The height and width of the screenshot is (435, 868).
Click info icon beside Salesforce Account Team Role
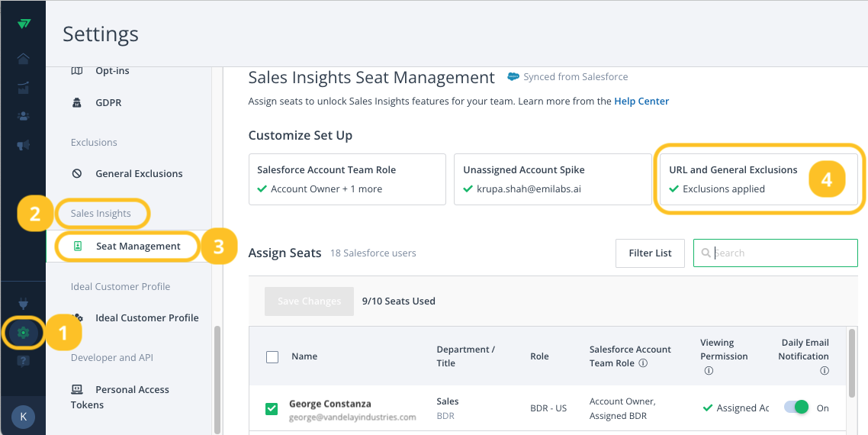643,363
